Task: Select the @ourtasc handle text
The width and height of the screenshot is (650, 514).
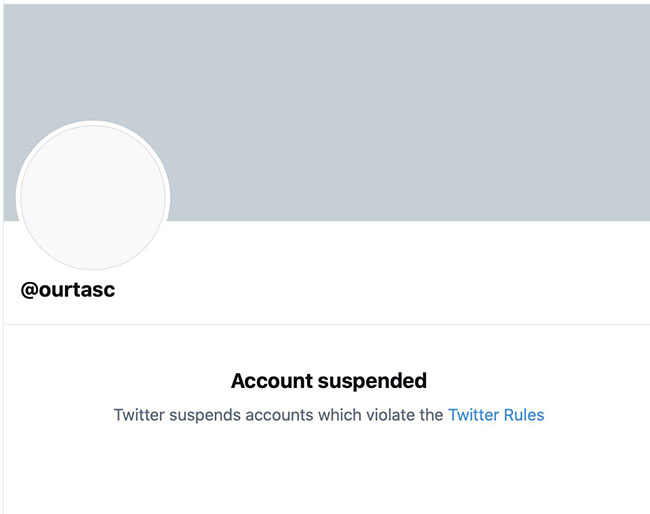Action: pyautogui.click(x=68, y=291)
